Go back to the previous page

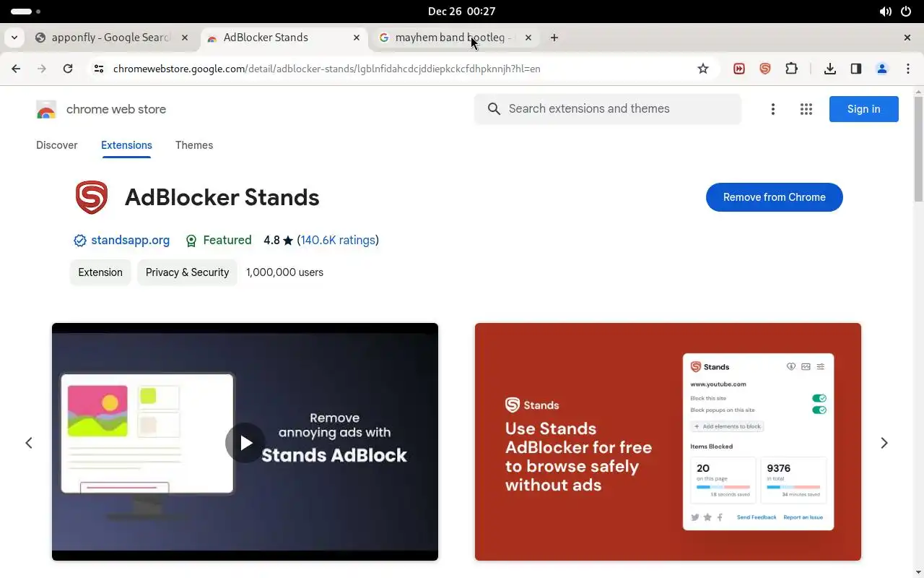click(x=16, y=69)
